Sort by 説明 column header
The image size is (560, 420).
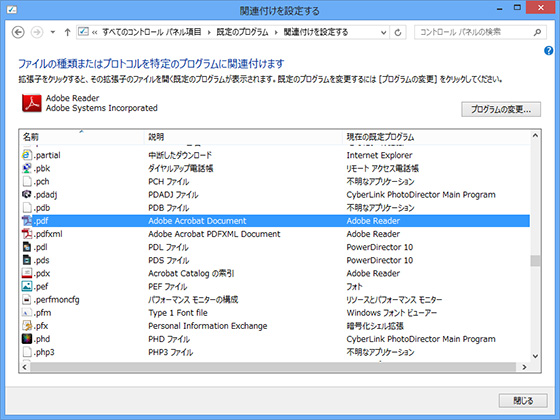click(x=243, y=137)
